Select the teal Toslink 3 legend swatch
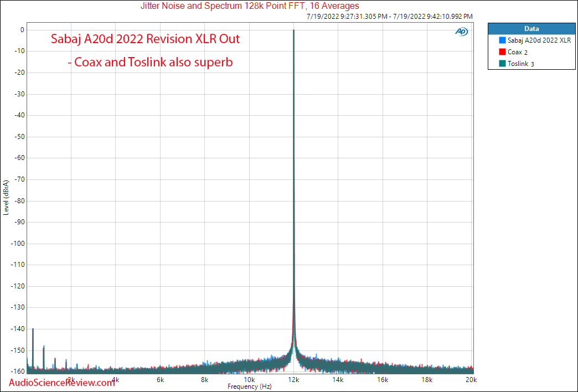This screenshot has width=578, height=392. 502,64
